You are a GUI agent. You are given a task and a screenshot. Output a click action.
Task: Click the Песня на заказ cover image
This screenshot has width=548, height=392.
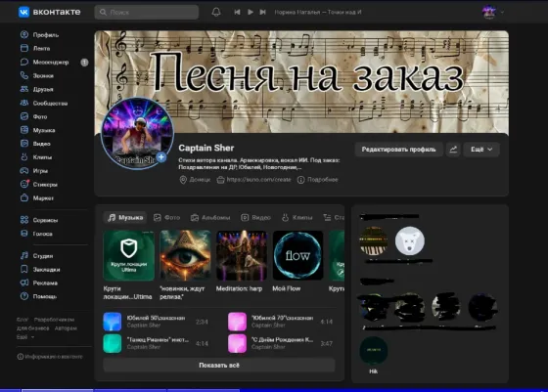tap(301, 81)
